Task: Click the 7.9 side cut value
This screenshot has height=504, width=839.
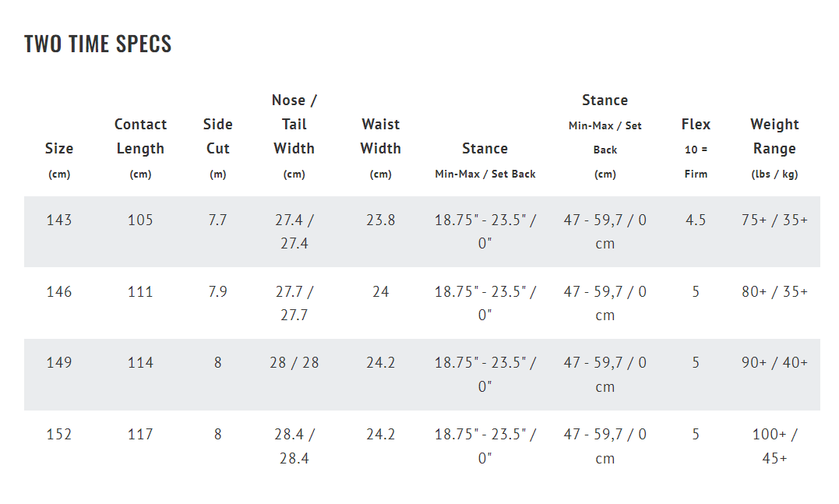Action: (218, 291)
